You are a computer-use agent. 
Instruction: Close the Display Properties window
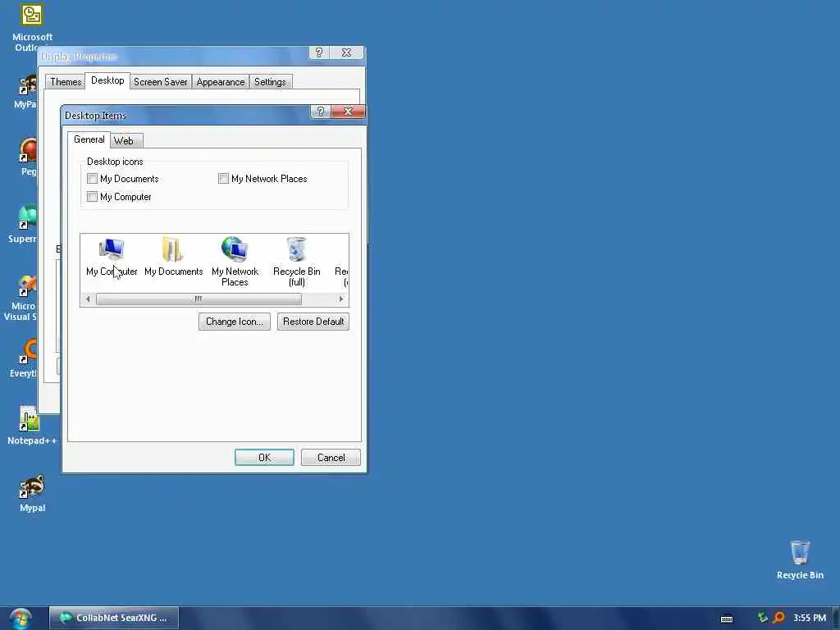347,52
